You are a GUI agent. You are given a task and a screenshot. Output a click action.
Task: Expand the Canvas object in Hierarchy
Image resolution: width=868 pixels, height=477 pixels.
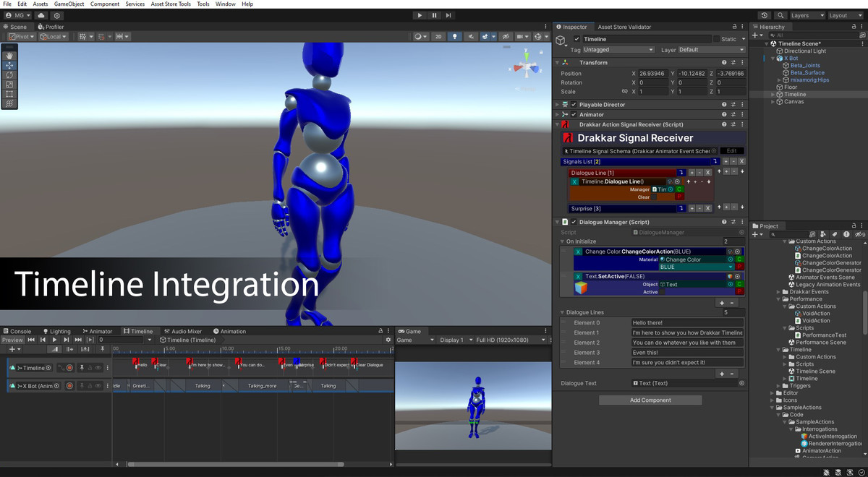tap(774, 101)
